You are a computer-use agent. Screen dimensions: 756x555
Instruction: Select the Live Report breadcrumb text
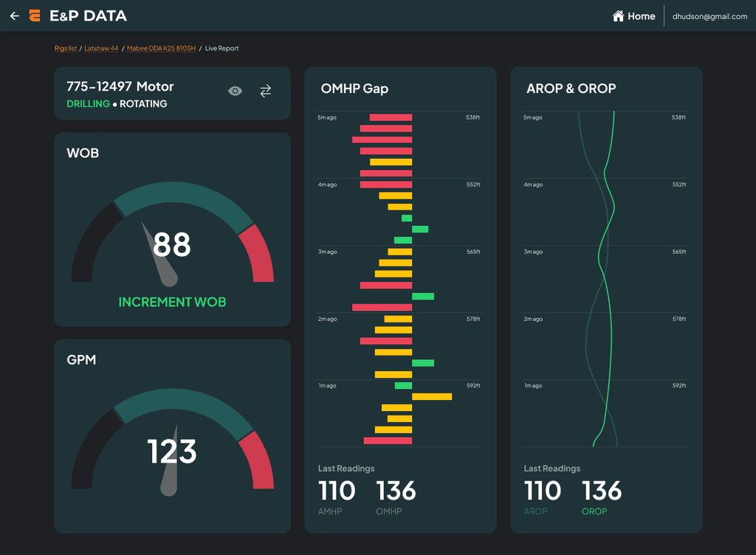pos(221,48)
